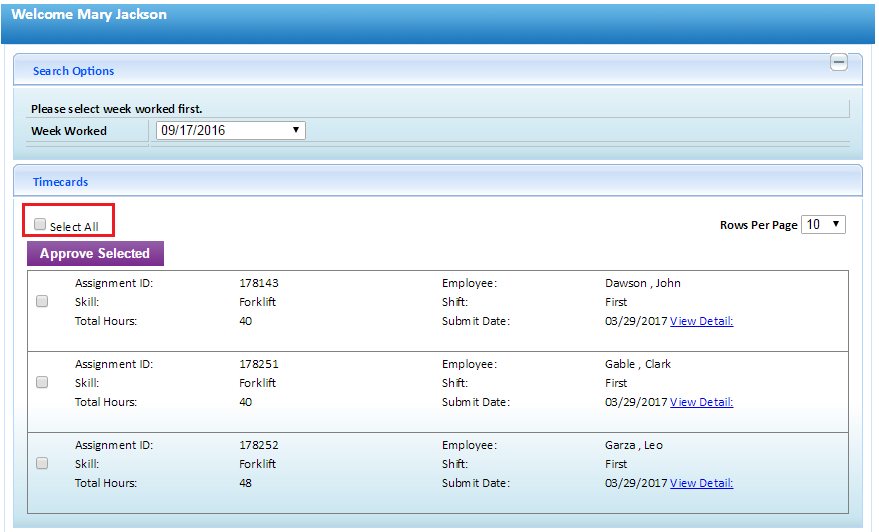Click employee name Gable, Clark
The image size is (879, 532).
[x=638, y=364]
